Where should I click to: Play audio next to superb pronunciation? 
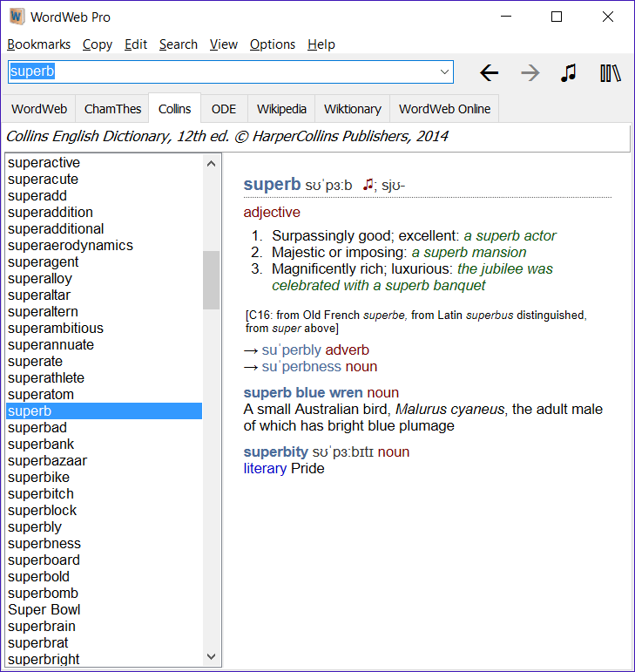click(x=368, y=185)
